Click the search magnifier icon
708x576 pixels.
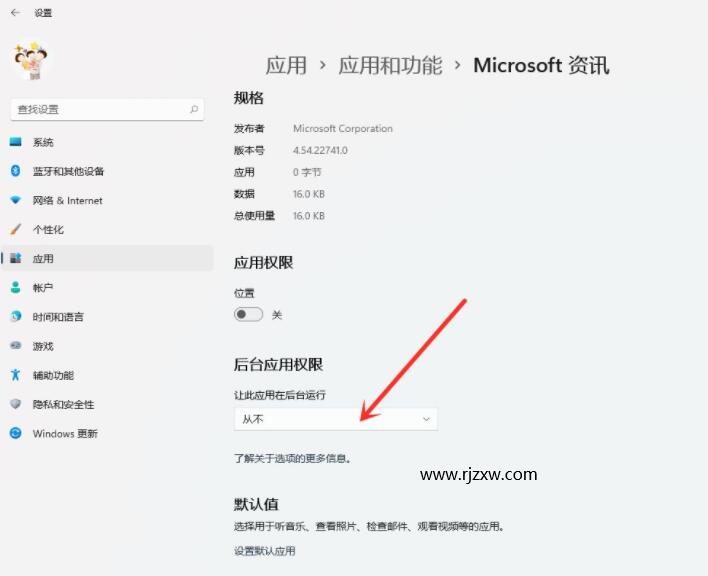click(194, 109)
